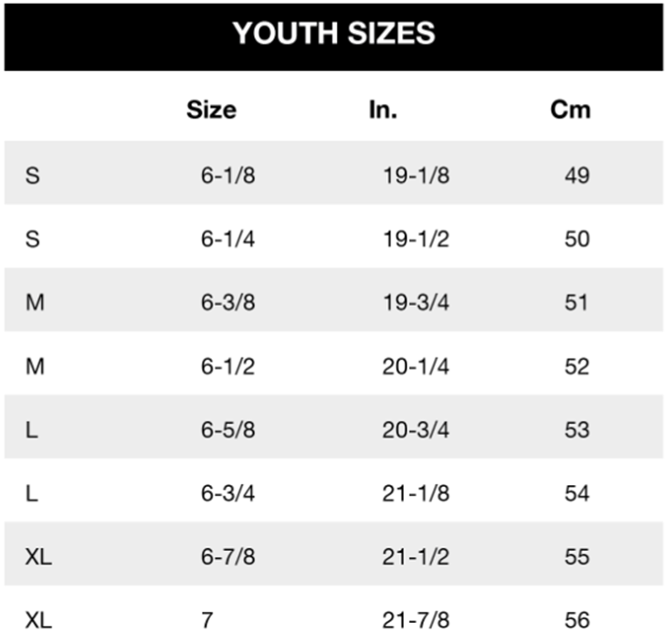
Task: Select the 20-1/4 inch value
Action: click(416, 366)
